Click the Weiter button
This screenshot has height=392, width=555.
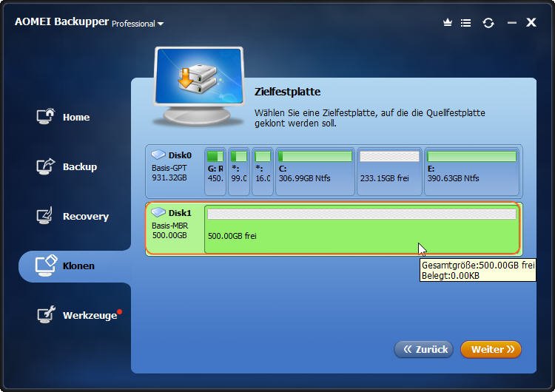tap(491, 350)
